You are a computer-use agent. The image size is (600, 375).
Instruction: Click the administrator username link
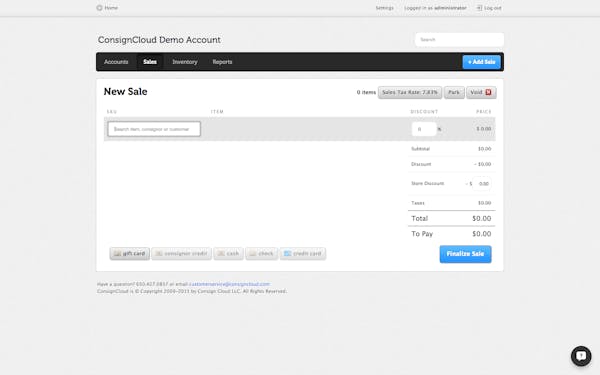(x=450, y=8)
